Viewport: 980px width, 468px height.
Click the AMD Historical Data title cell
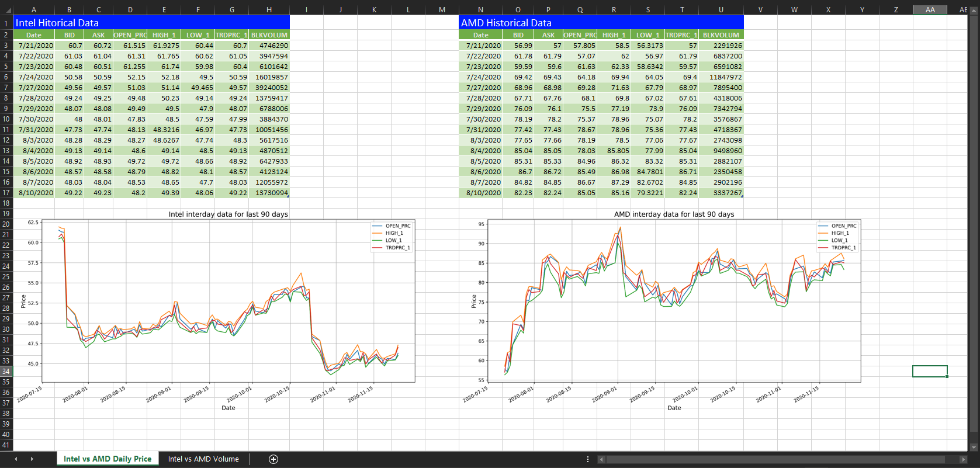tap(601, 23)
